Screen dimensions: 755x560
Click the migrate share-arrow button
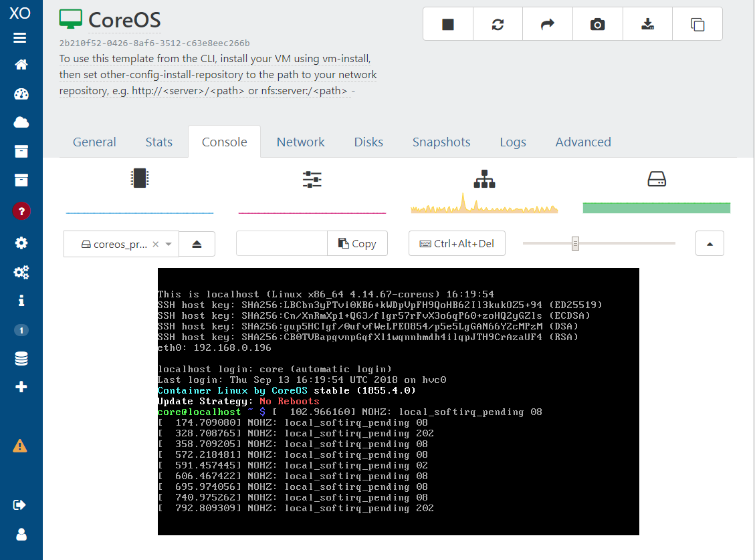point(548,24)
